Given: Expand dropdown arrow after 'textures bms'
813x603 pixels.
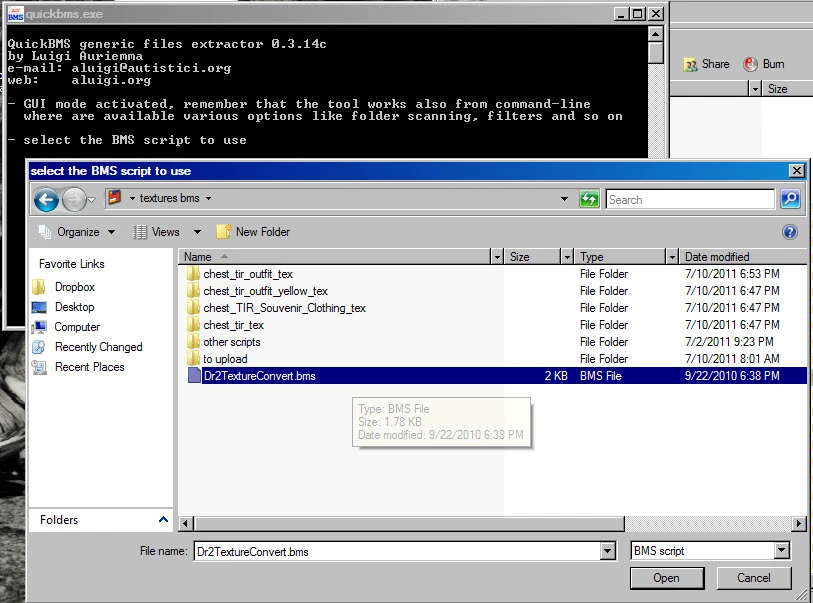Looking at the screenshot, I should click(x=208, y=199).
